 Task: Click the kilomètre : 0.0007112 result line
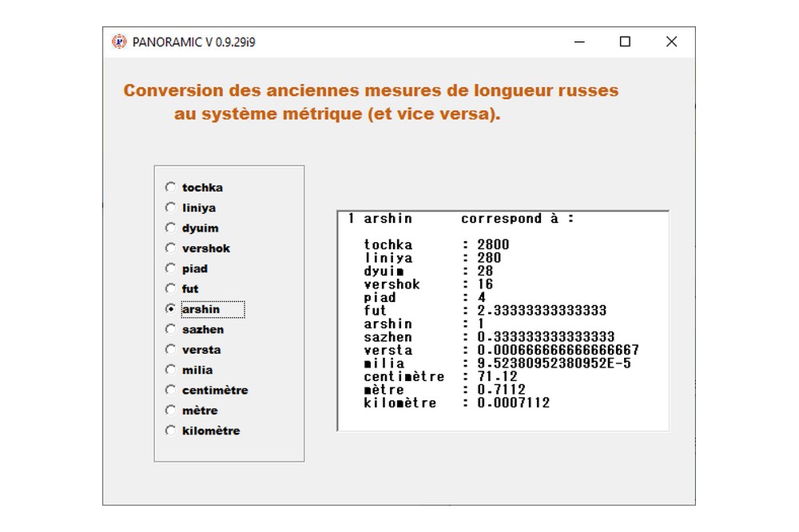click(x=456, y=403)
